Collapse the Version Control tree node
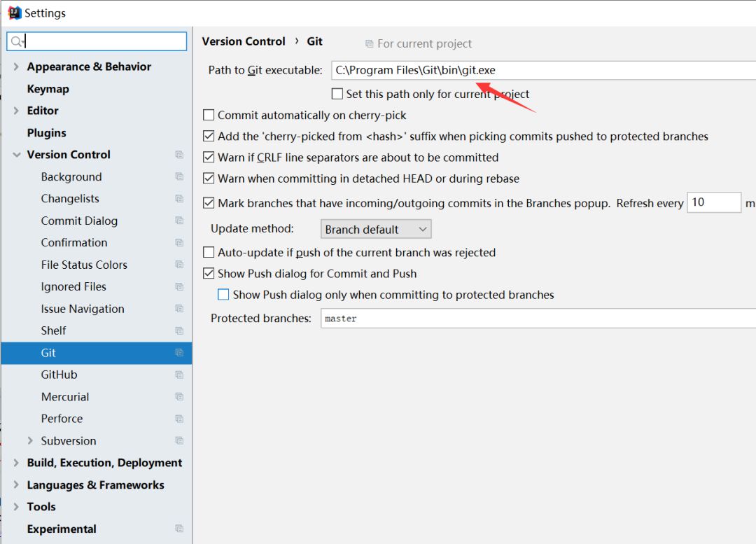Viewport: 756px width, 544px height. pos(16,155)
